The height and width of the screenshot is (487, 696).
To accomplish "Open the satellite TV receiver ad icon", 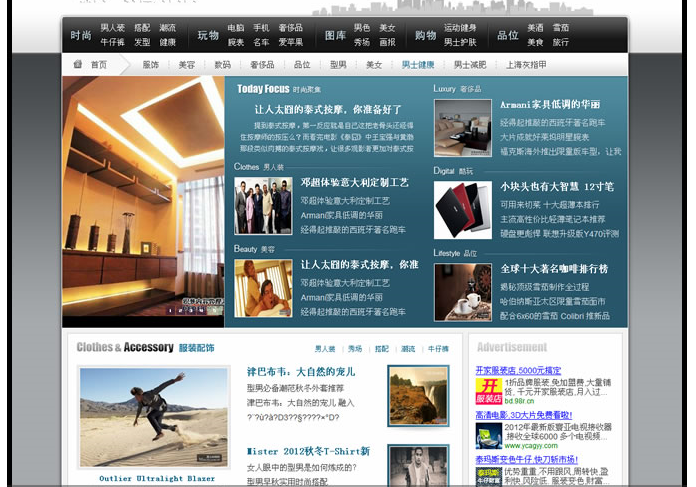I will 489,436.
